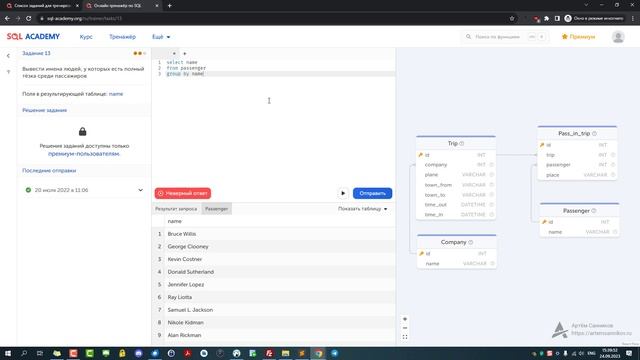Open the Премиум link
The height and width of the screenshot is (360, 640).
[x=578, y=37]
